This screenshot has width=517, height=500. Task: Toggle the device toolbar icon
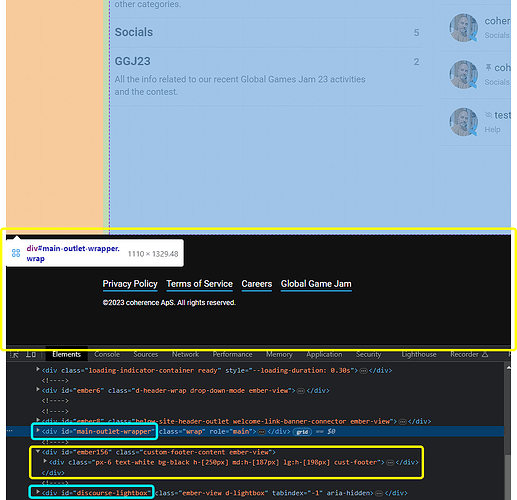31,355
